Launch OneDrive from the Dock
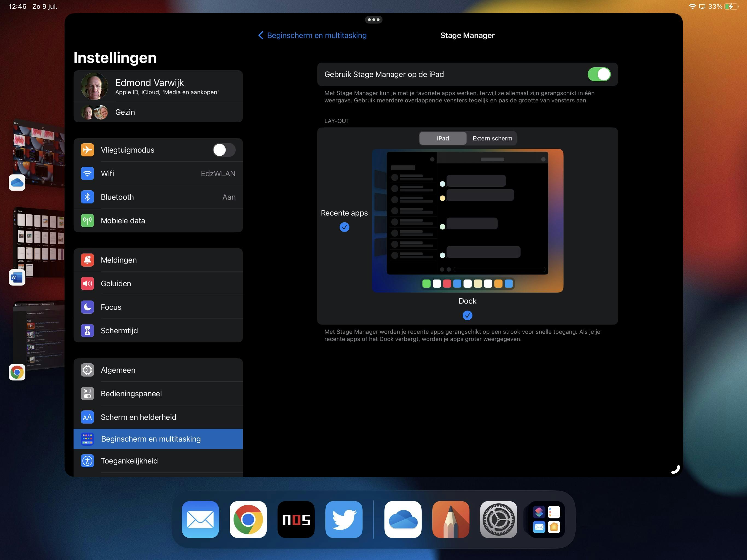The width and height of the screenshot is (747, 560). click(402, 520)
